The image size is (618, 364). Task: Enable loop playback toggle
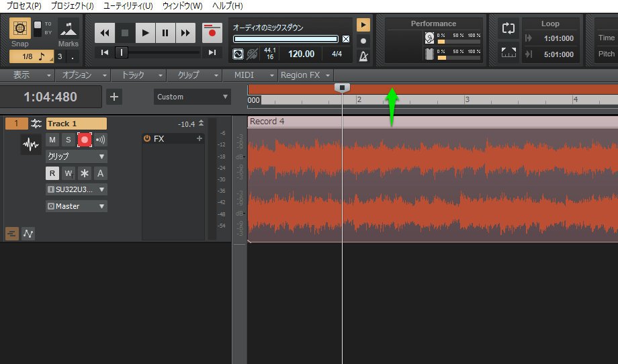509,29
